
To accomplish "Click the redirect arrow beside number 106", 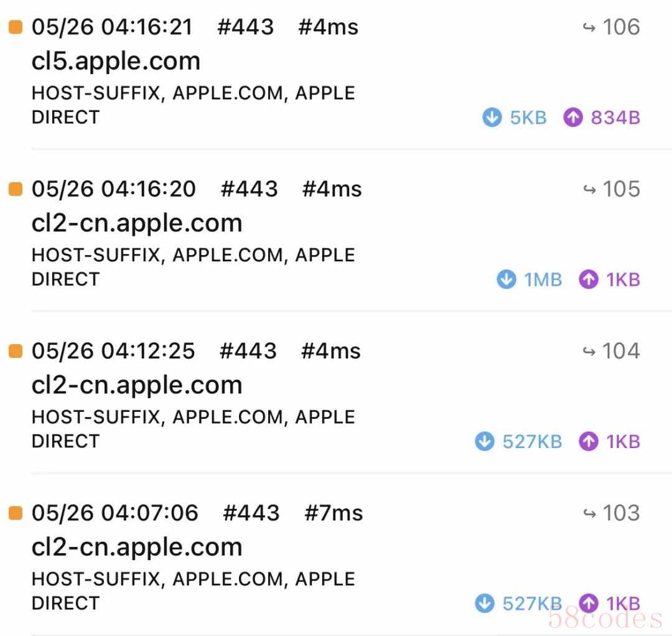I will [x=589, y=28].
